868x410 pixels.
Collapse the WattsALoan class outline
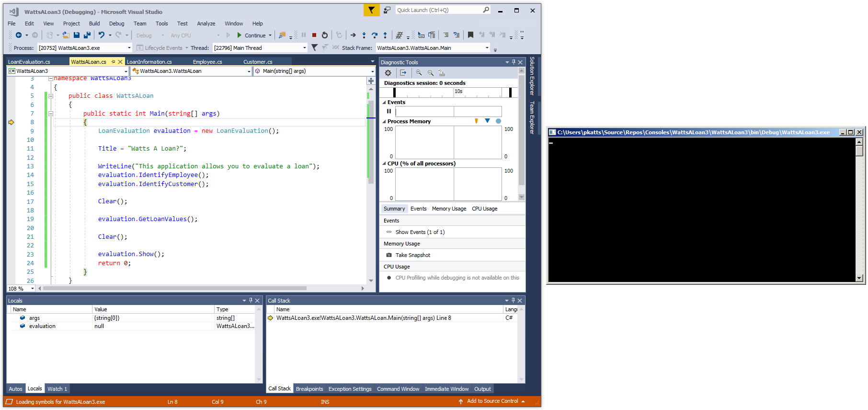(50, 96)
